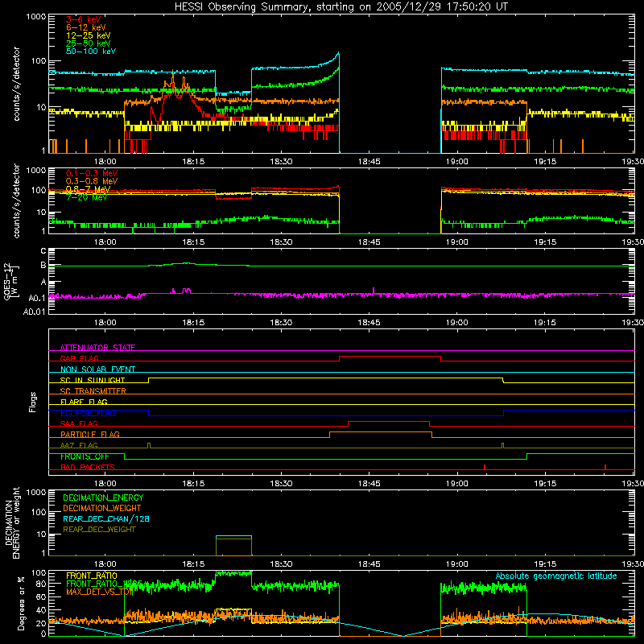Select the red 3-6 keV legend label

[83, 19]
